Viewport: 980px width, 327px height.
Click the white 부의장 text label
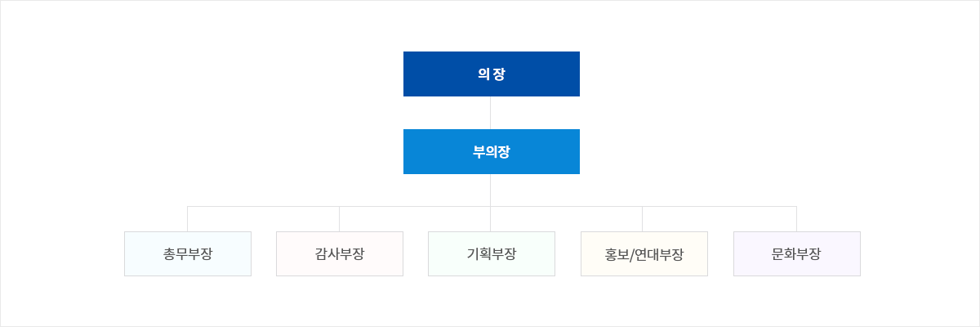click(x=492, y=152)
